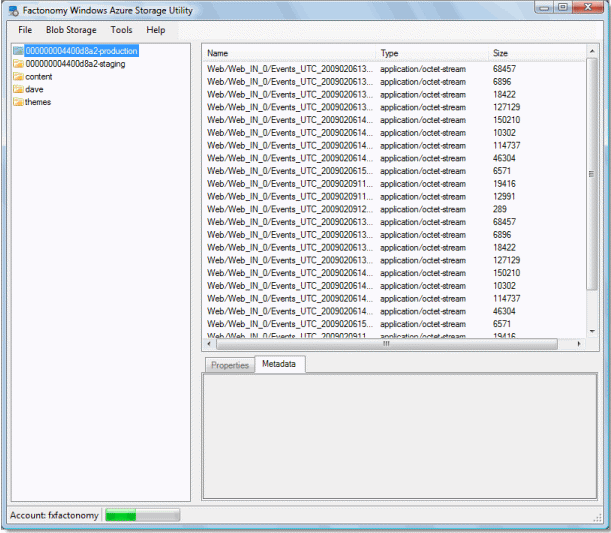Select the themes container

pos(38,102)
